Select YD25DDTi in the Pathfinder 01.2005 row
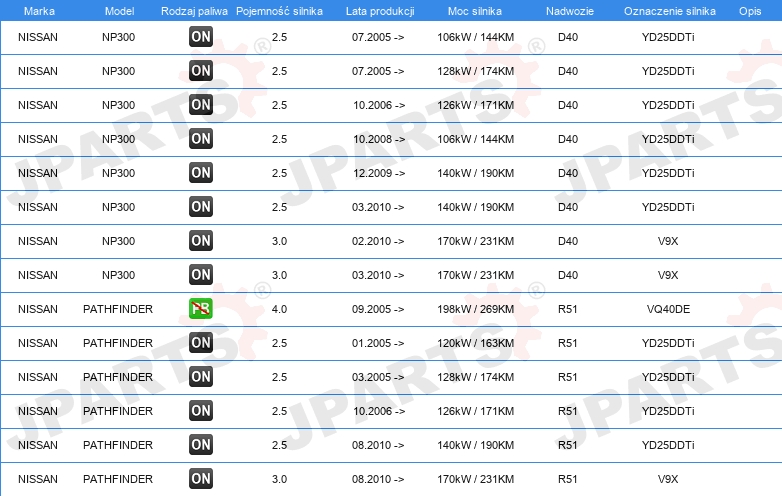This screenshot has height=496, width=782. pos(668,343)
